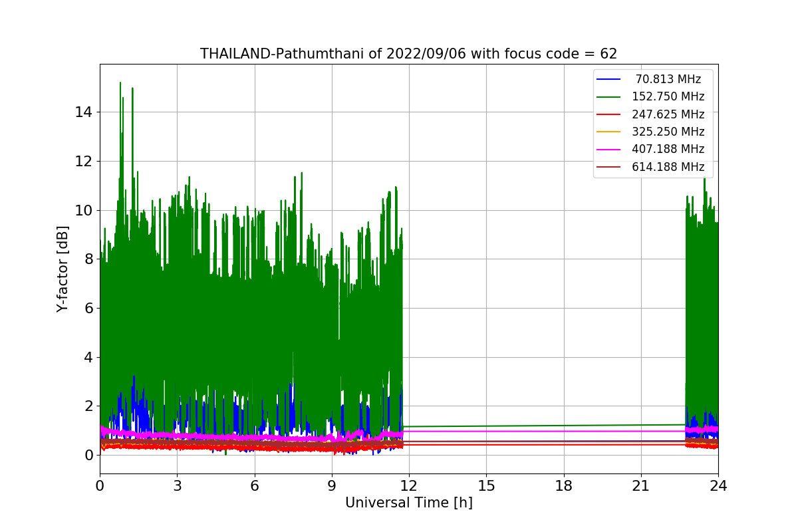Click x-axis tick label 0
The image size is (798, 532).
pyautogui.click(x=100, y=485)
